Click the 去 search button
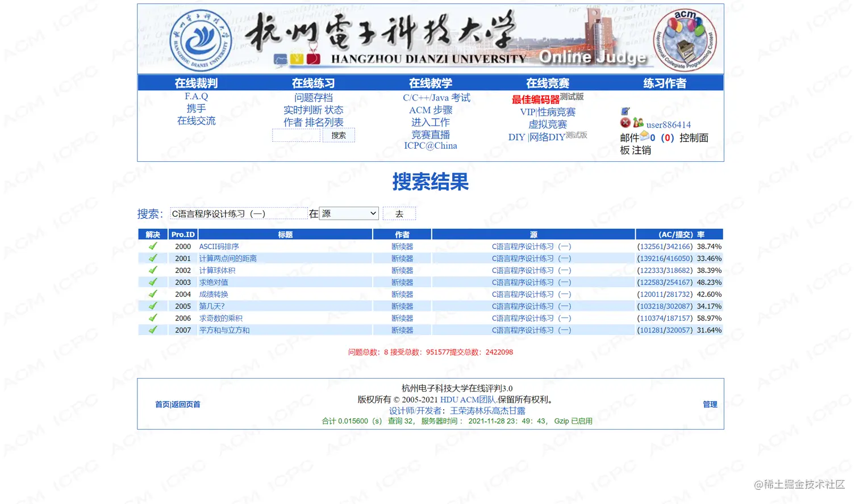 (399, 213)
